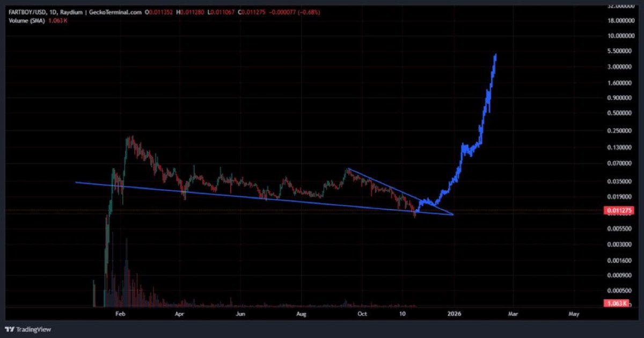Click the 0.035000 price axis label

point(619,182)
